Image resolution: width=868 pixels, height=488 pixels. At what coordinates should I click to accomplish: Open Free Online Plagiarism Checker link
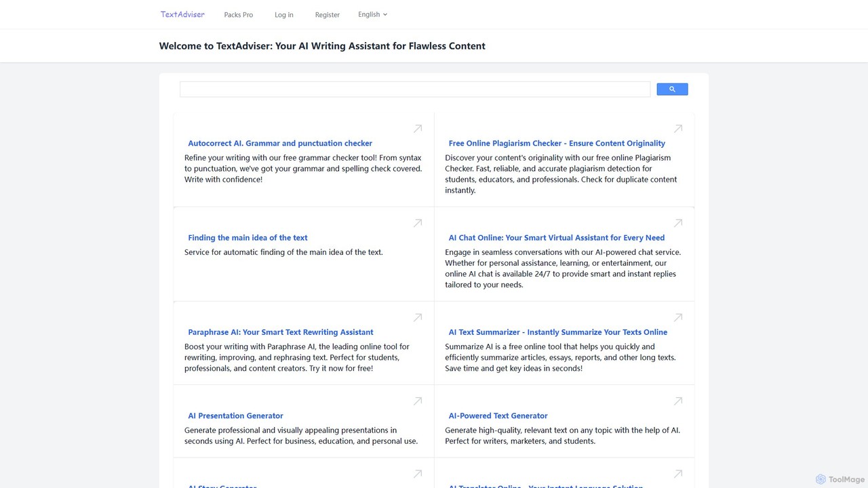(557, 143)
